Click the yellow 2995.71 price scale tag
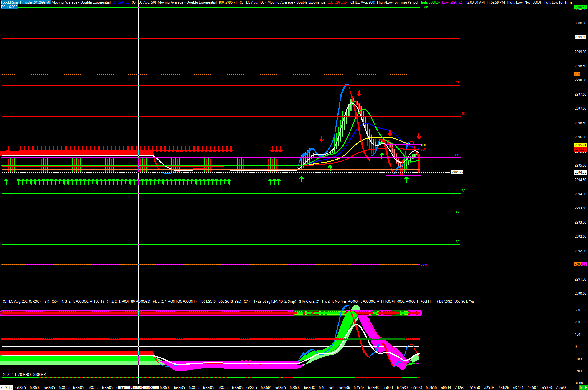Viewport: 588px width, 390px height. pos(580,145)
